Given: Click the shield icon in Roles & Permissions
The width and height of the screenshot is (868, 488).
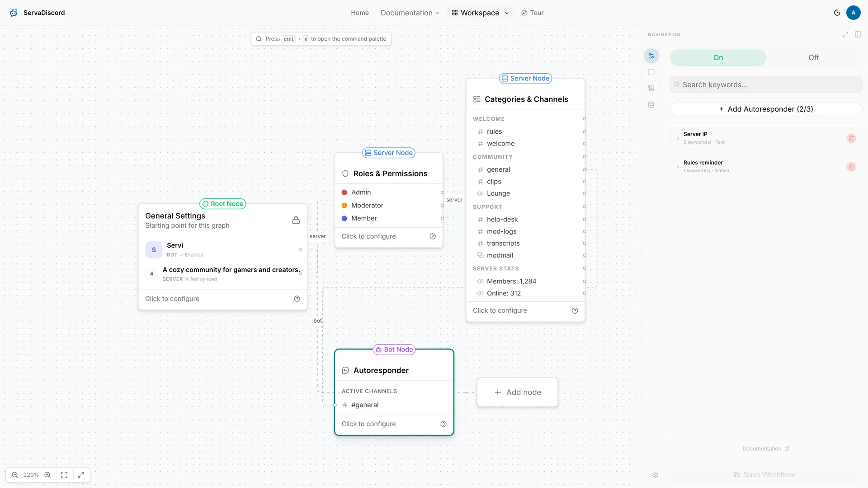Looking at the screenshot, I should click(345, 174).
